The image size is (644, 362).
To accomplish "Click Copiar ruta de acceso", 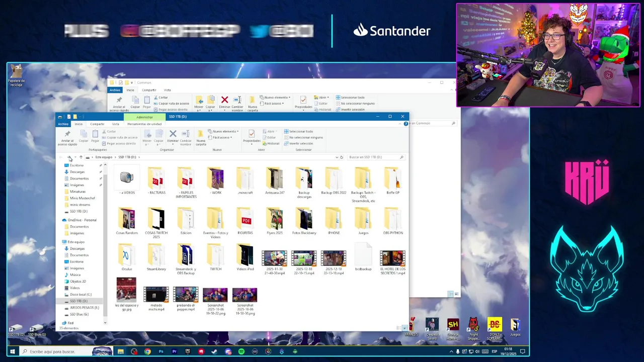I will [120, 137].
